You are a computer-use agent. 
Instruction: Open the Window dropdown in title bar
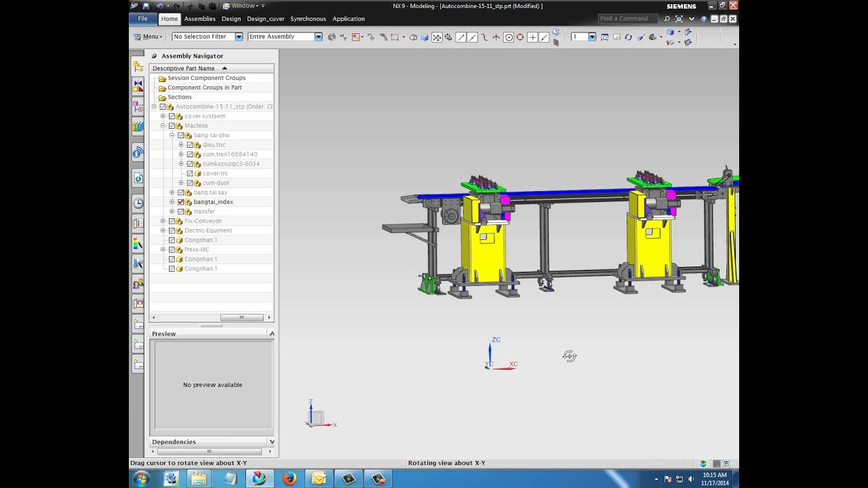(x=244, y=6)
